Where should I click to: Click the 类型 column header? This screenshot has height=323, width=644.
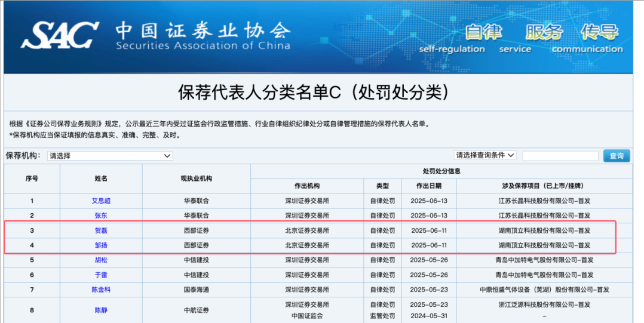[382, 186]
